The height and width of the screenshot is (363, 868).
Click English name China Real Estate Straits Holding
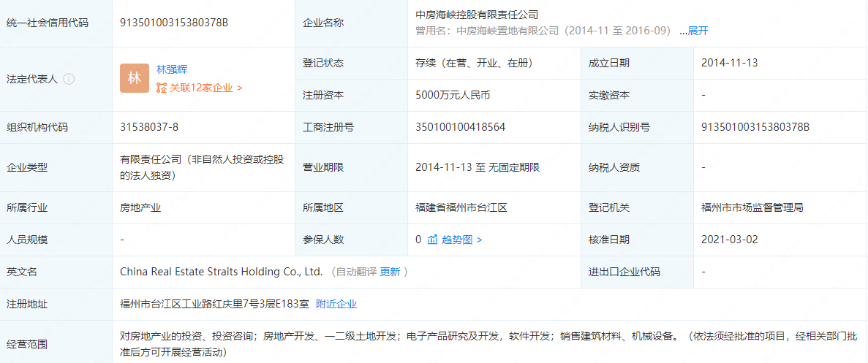(221, 272)
